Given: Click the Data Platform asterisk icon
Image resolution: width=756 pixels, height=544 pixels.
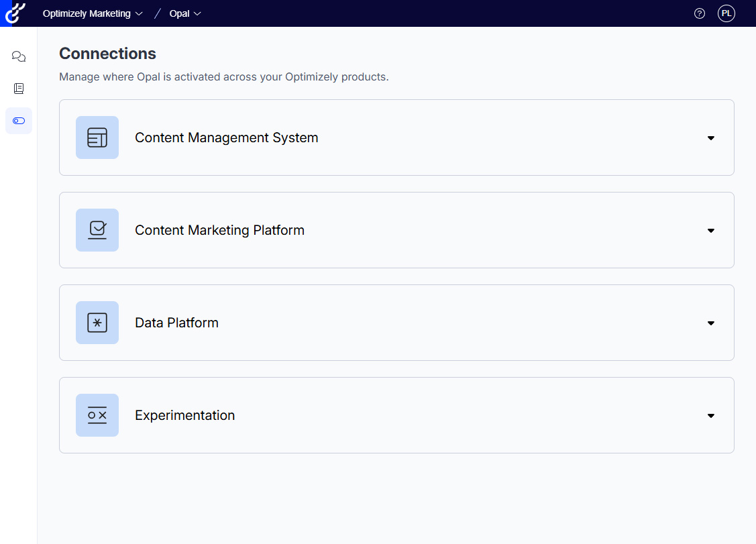Looking at the screenshot, I should click(97, 323).
